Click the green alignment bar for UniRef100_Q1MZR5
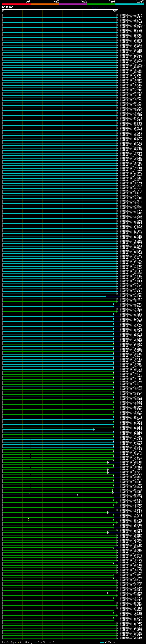Screen dimensions: 146x644 (60, 638)
